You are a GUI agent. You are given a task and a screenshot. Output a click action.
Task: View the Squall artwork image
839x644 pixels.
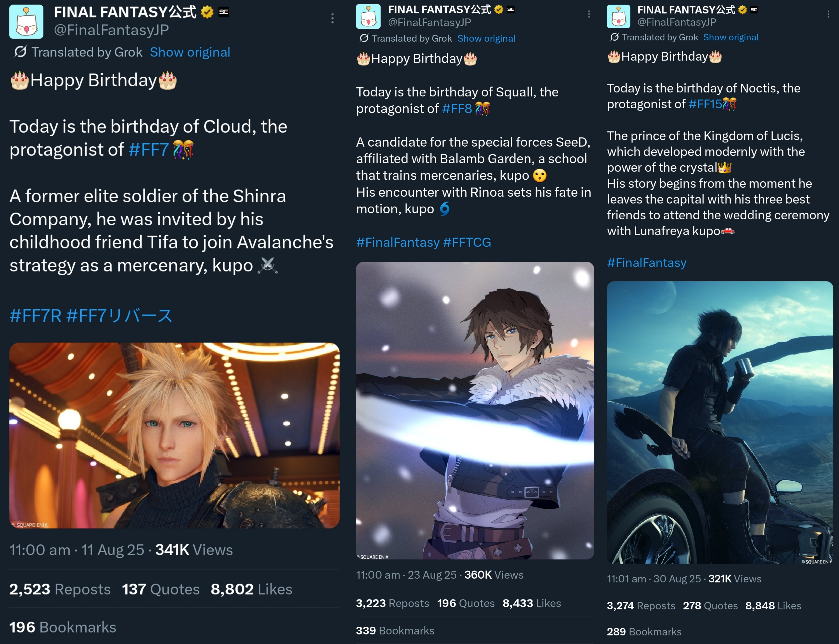475,411
